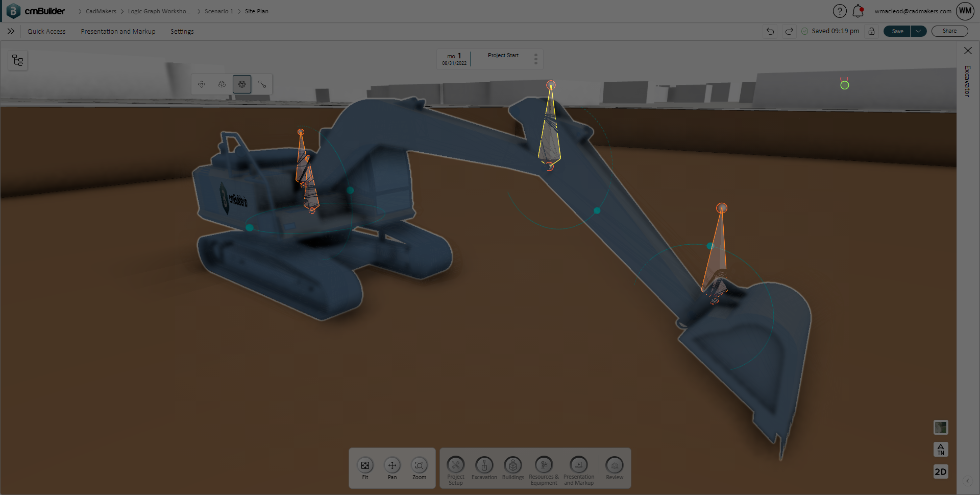Click the Excavator panel vertical label
Screen dimensions: 980x495
(x=967, y=81)
